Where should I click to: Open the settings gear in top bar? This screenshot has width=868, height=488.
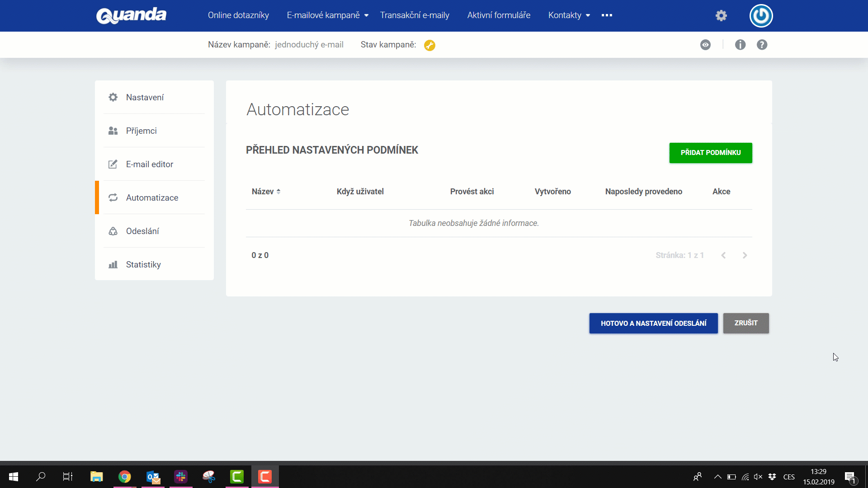click(x=721, y=16)
